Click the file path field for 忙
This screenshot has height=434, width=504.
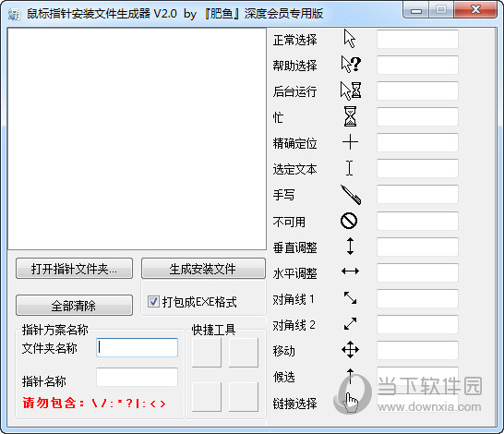pos(417,116)
